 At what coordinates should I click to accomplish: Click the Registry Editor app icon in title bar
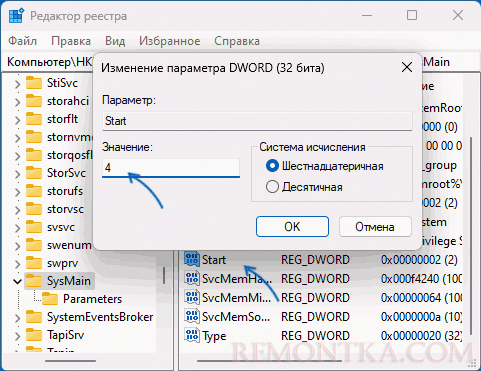click(x=16, y=16)
